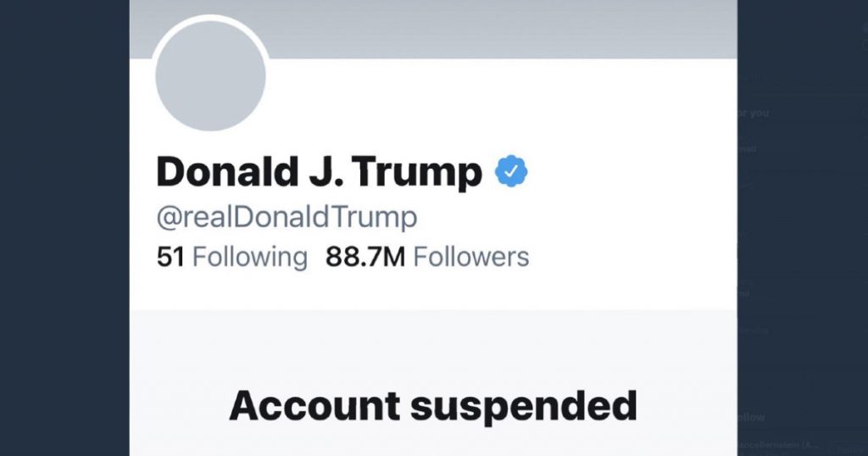This screenshot has height=456, width=868.
Task: Click the blue verified checkmark badge
Action: coord(511,172)
